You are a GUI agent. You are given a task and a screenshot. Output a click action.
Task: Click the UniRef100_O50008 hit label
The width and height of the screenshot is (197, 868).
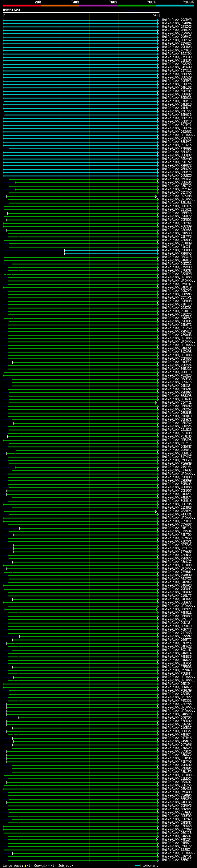pos(176,33)
